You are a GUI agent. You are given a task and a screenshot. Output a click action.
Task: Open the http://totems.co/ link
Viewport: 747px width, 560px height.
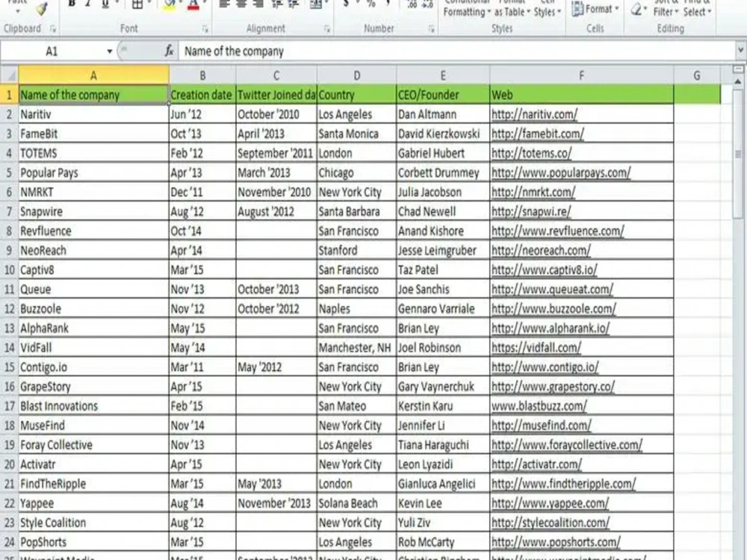531,153
